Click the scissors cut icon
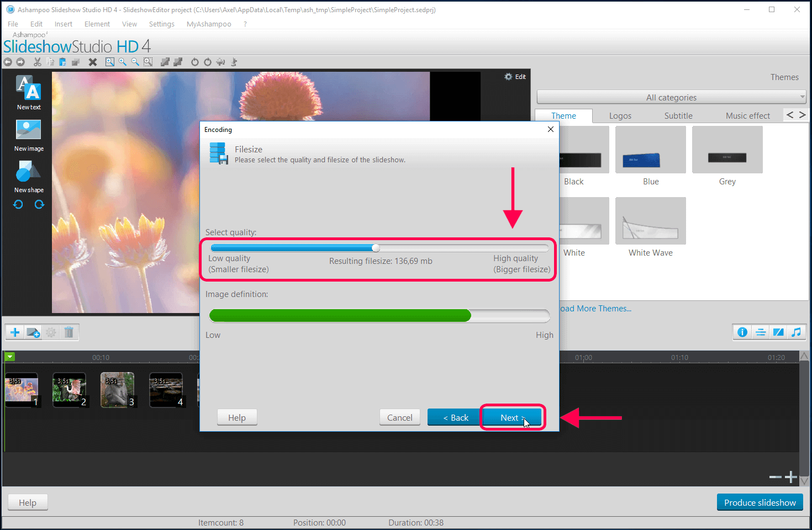 click(x=38, y=62)
